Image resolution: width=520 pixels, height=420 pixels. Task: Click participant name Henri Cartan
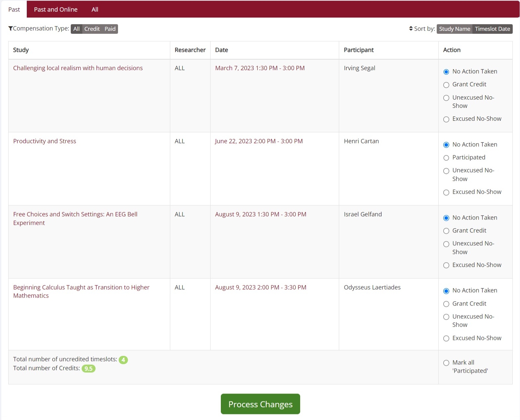click(x=361, y=141)
